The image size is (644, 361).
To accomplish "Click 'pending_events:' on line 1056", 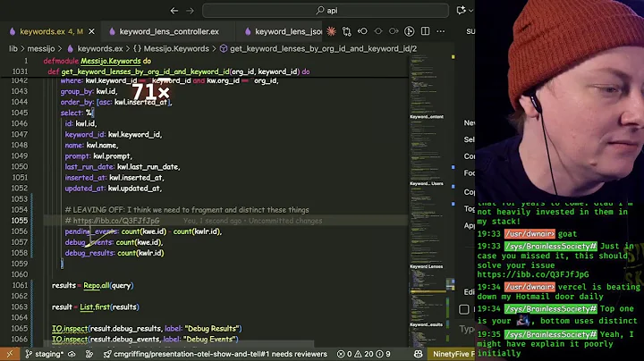I will [92, 231].
